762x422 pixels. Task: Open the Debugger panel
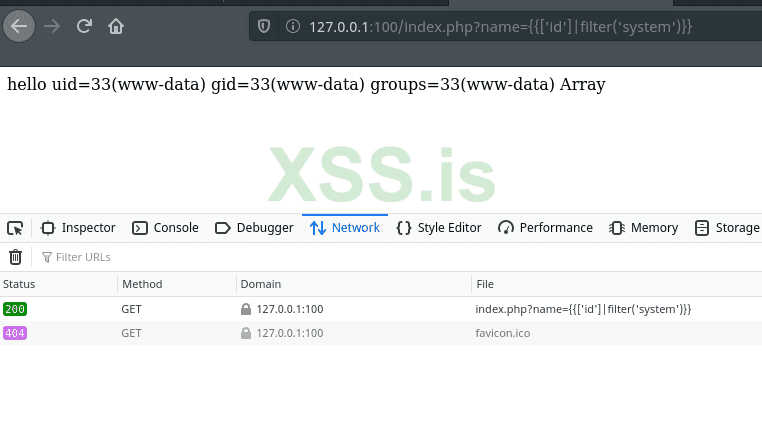point(254,228)
